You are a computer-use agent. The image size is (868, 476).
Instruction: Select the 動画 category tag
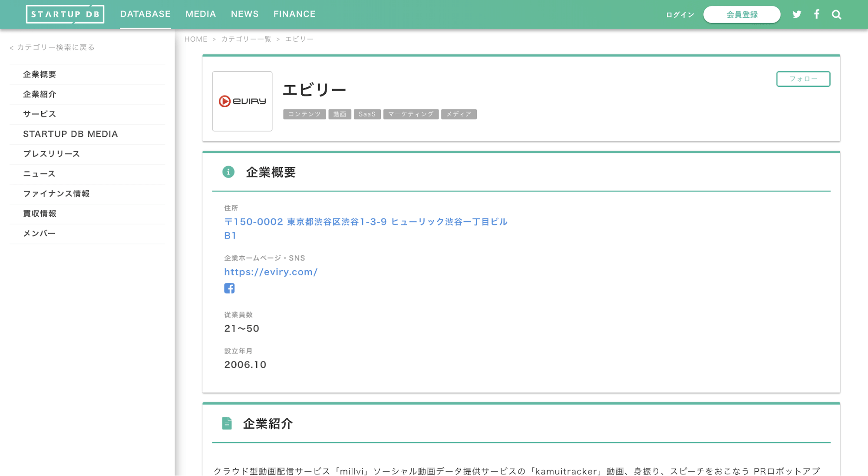click(340, 114)
